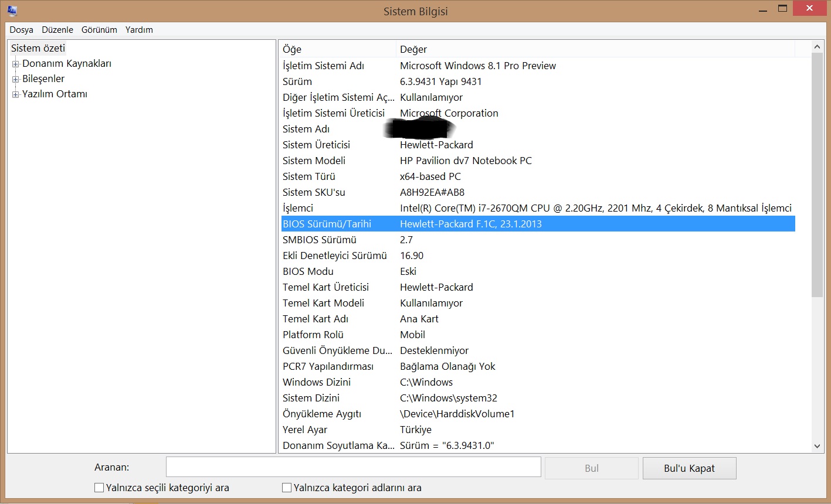Enable Yalnızca kategori adlarını ara checkbox

(287, 488)
